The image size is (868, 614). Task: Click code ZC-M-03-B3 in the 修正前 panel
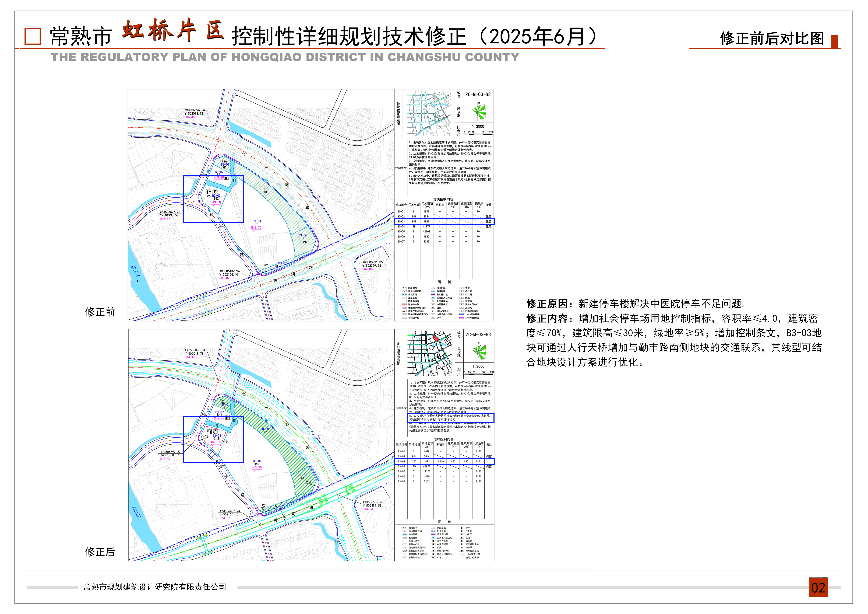pos(478,95)
